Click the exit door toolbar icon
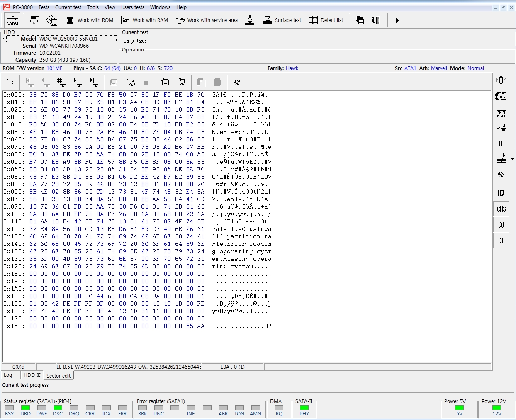 coord(375,20)
